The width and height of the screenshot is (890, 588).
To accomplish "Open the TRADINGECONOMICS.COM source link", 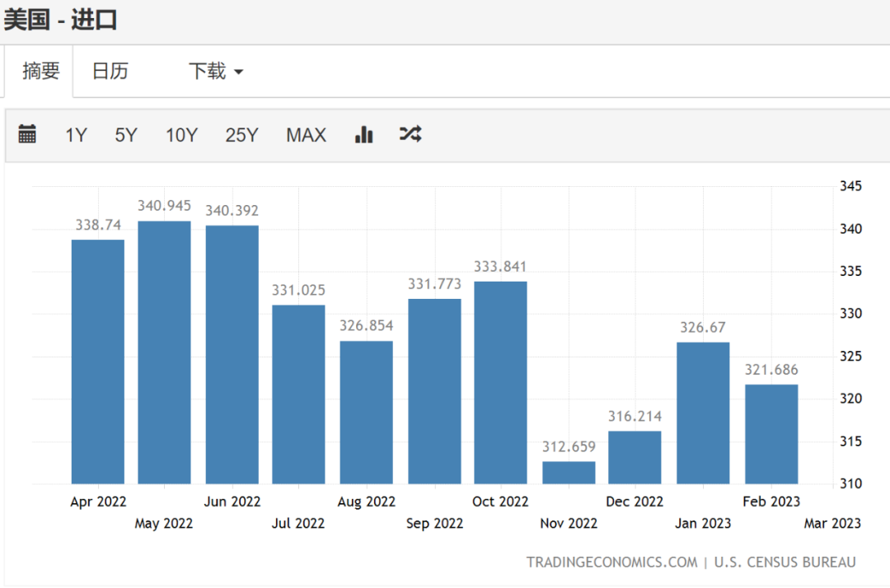I will click(x=611, y=562).
